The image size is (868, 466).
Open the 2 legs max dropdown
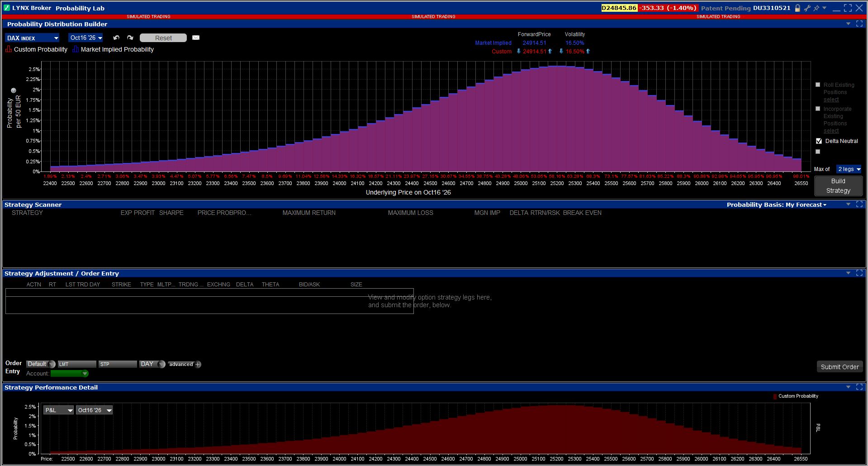(x=849, y=169)
